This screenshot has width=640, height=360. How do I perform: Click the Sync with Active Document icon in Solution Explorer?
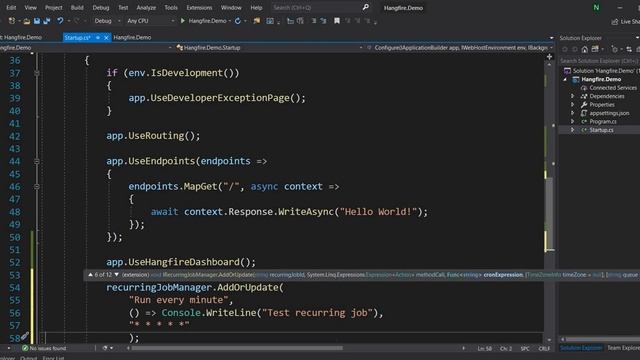click(x=629, y=49)
